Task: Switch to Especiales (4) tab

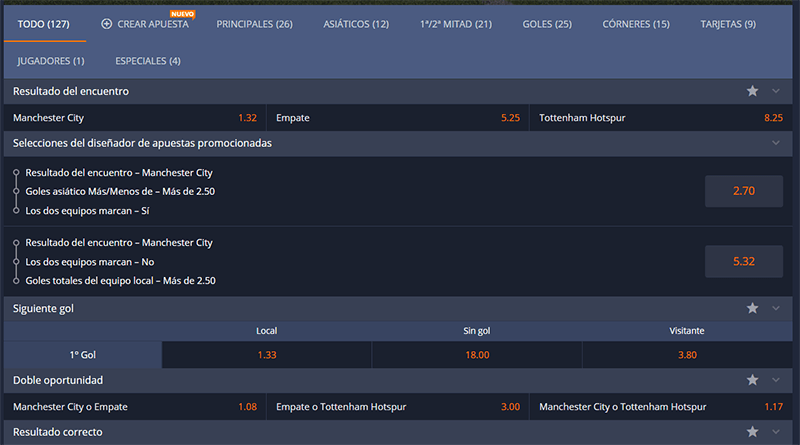Action: click(148, 61)
